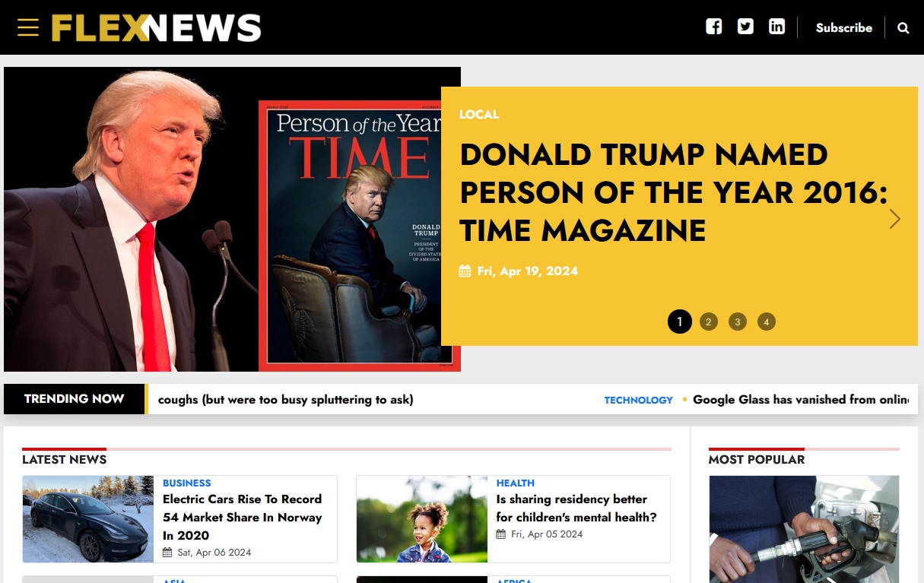Click the calendar icon beside Fri, Apr 19, 2024

(465, 271)
